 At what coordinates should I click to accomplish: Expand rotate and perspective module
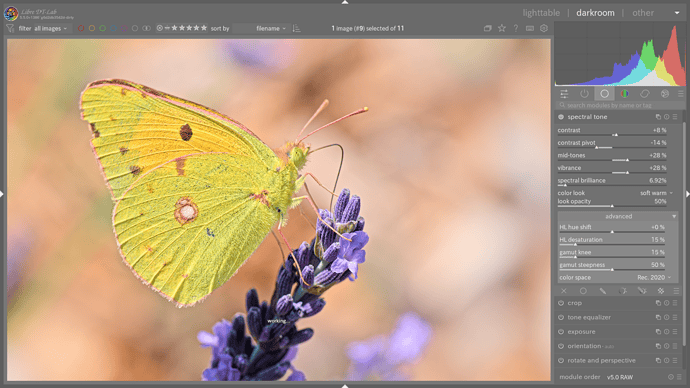tap(602, 361)
